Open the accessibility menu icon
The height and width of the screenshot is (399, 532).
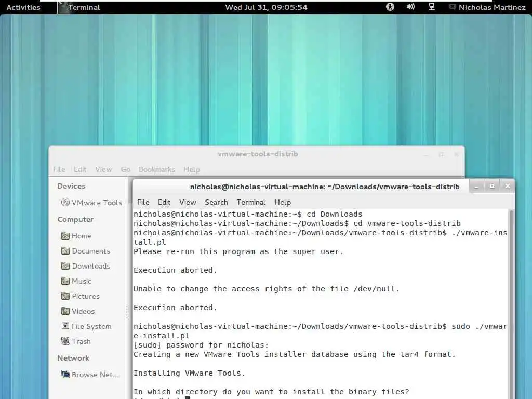pyautogui.click(x=390, y=7)
